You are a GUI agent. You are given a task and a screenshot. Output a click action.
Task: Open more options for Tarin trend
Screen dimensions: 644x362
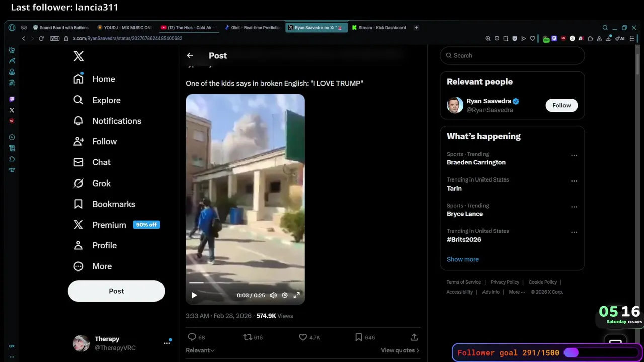click(574, 181)
